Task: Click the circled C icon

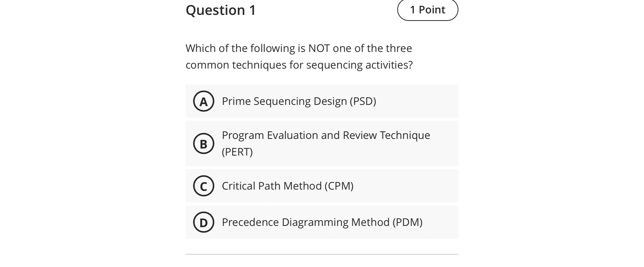Action: tap(204, 186)
